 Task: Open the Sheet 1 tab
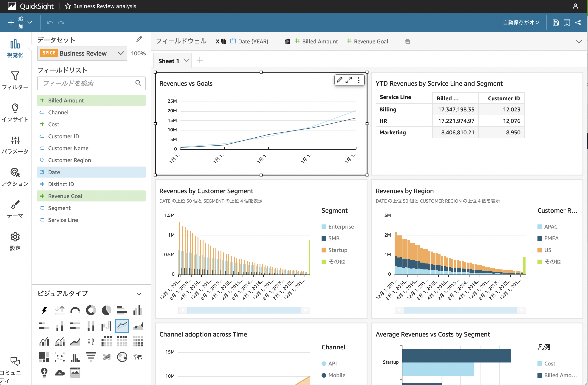[x=169, y=61]
